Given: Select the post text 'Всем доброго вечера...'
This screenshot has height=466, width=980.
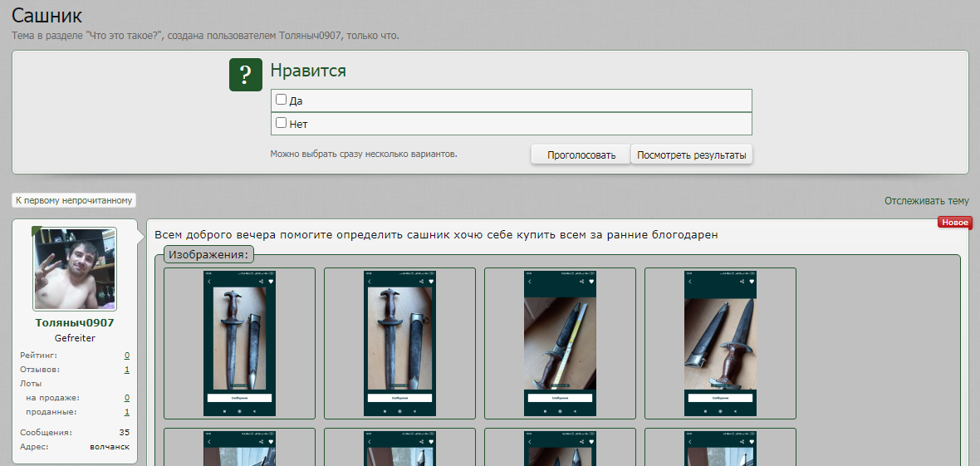Looking at the screenshot, I should click(x=436, y=235).
